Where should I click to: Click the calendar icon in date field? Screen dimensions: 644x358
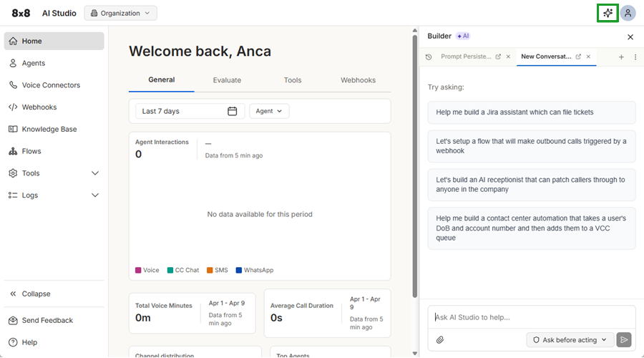(232, 111)
